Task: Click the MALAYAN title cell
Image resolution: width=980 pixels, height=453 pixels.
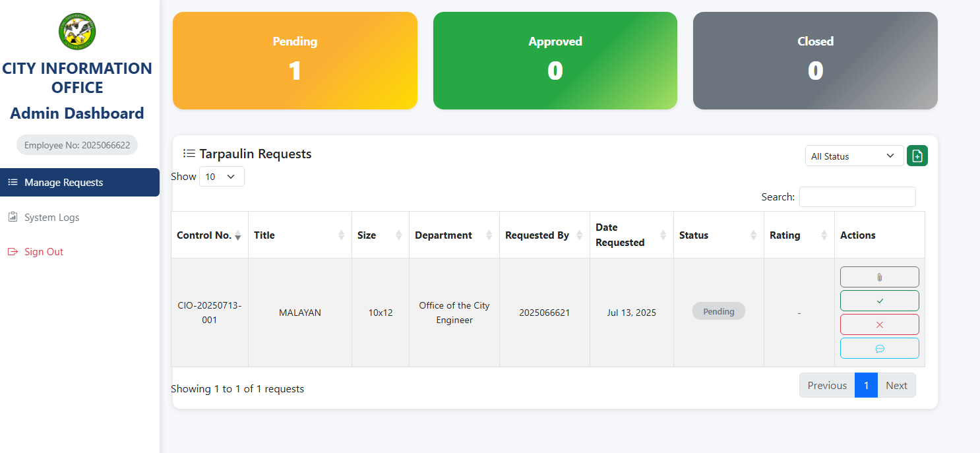Action: [300, 313]
